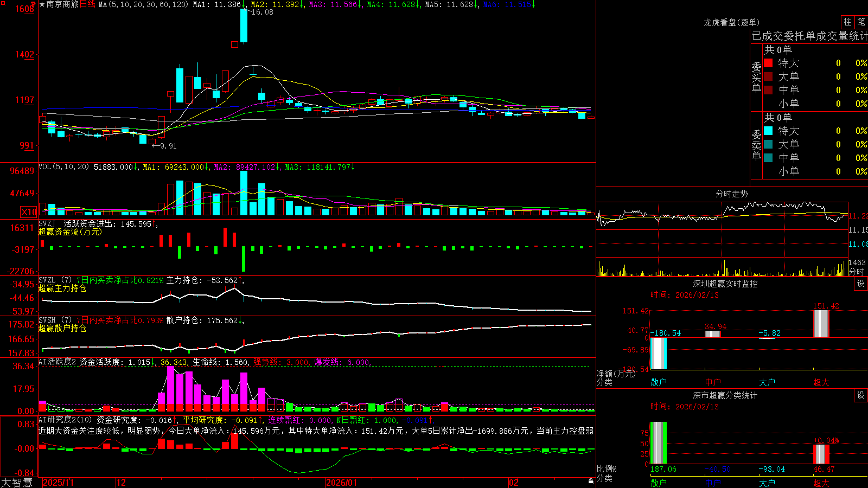Viewport: 868px width, 488px height.
Task: Click the 深市超赢分类统计 panel title
Action: [725, 395]
